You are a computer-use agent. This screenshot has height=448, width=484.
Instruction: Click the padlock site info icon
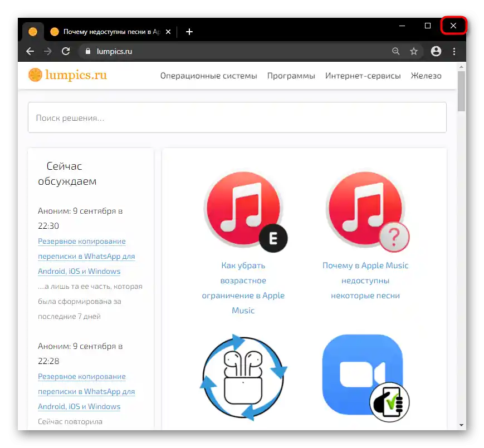point(88,51)
